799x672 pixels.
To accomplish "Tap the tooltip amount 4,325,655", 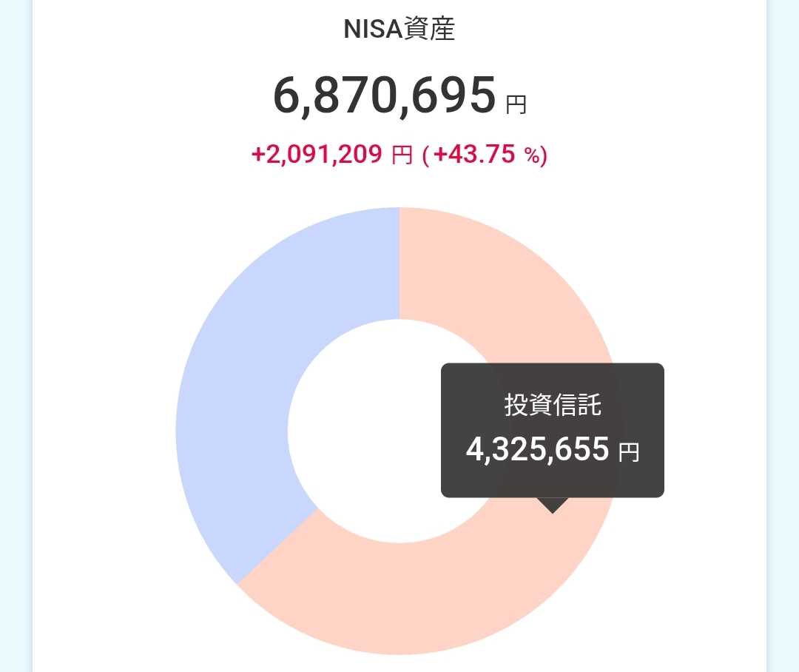I will tap(537, 450).
